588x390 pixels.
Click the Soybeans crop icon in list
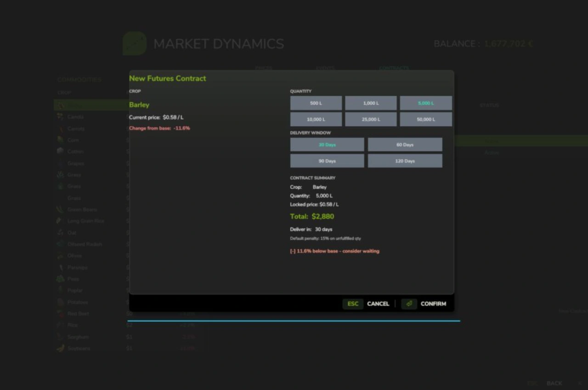(60, 348)
